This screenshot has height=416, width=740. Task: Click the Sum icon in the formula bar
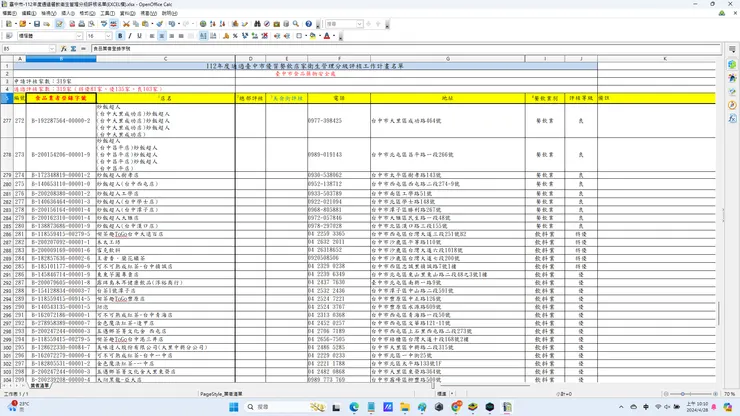tap(73, 49)
